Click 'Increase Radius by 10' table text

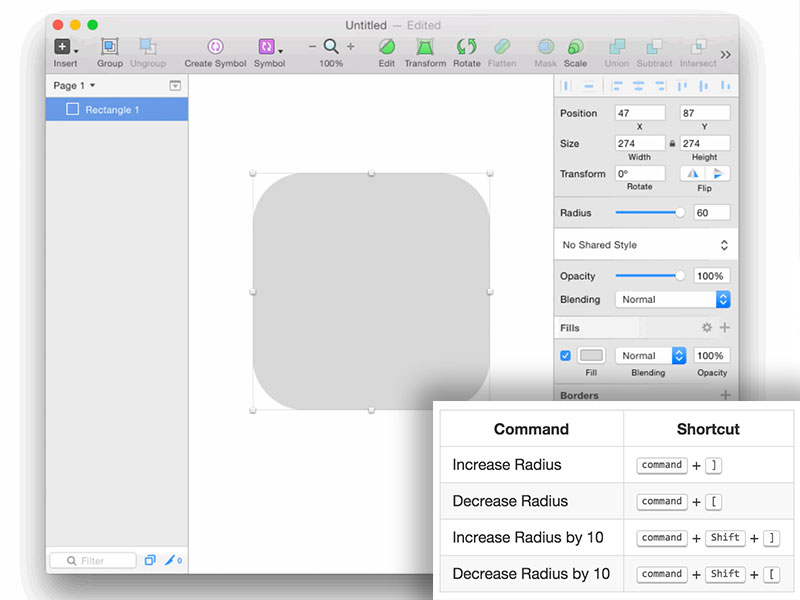[528, 537]
